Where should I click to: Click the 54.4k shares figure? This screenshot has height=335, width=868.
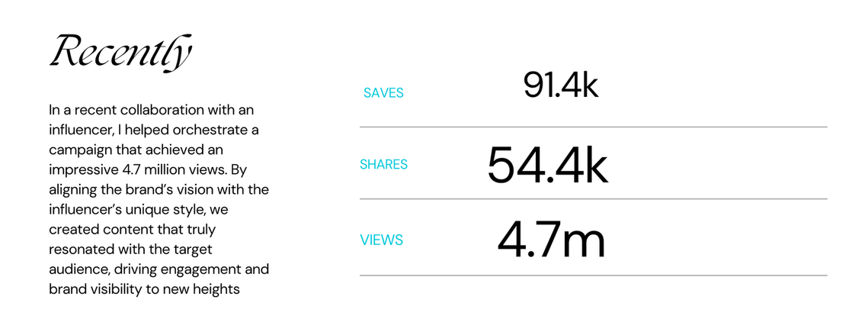[x=547, y=166]
